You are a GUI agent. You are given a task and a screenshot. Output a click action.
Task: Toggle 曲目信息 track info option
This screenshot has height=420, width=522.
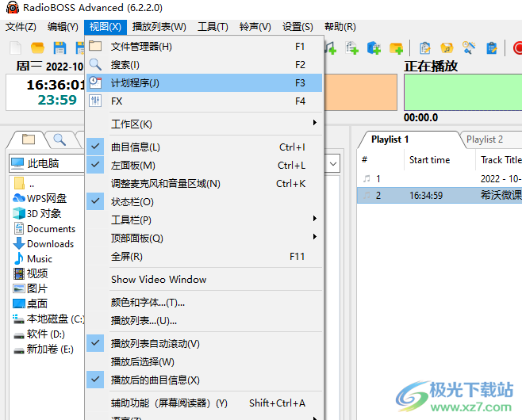(204, 147)
